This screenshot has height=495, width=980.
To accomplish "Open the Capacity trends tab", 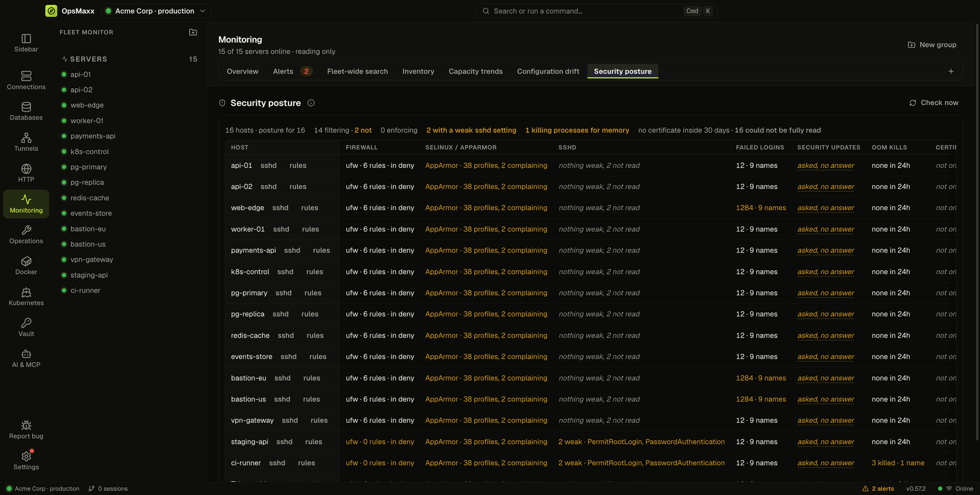I will coord(475,71).
